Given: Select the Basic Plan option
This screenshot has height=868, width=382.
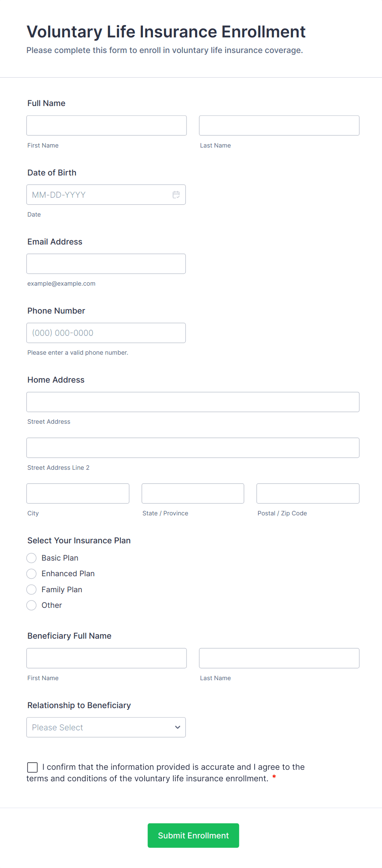Looking at the screenshot, I should pos(31,558).
